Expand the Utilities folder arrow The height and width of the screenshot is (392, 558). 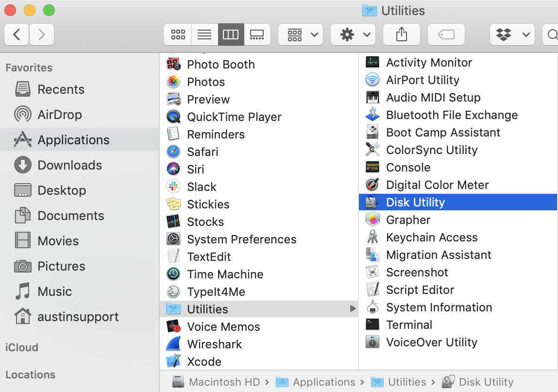tap(353, 308)
